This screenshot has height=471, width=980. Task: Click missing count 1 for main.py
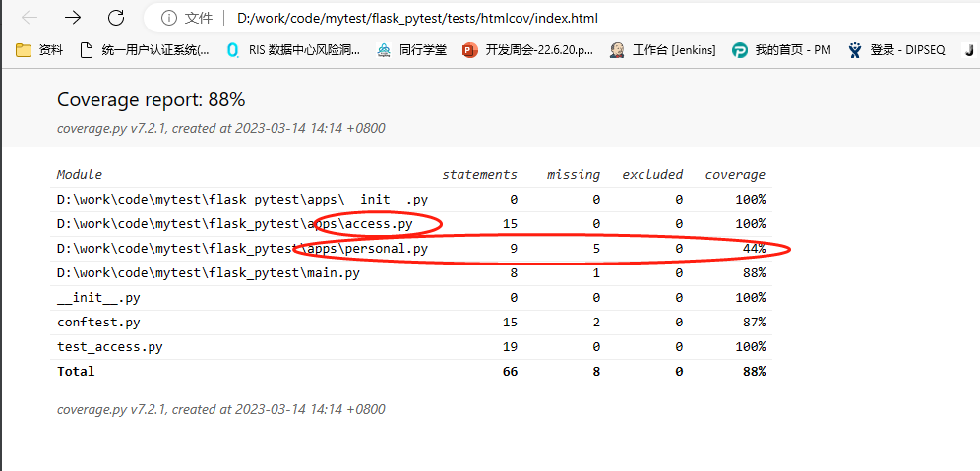(x=596, y=273)
